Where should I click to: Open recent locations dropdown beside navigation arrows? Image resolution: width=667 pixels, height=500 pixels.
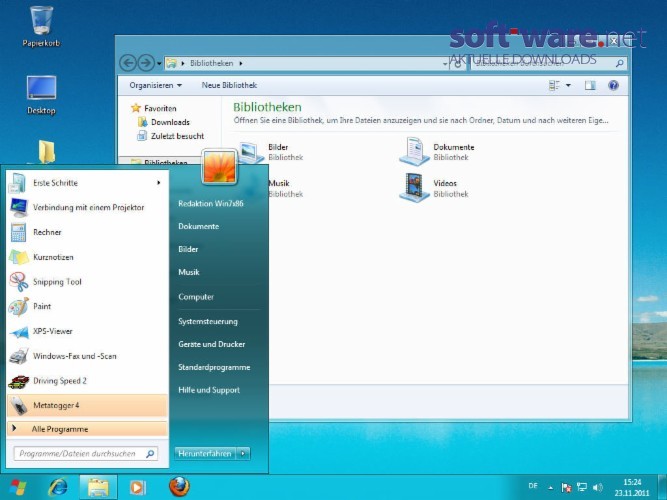(159, 64)
